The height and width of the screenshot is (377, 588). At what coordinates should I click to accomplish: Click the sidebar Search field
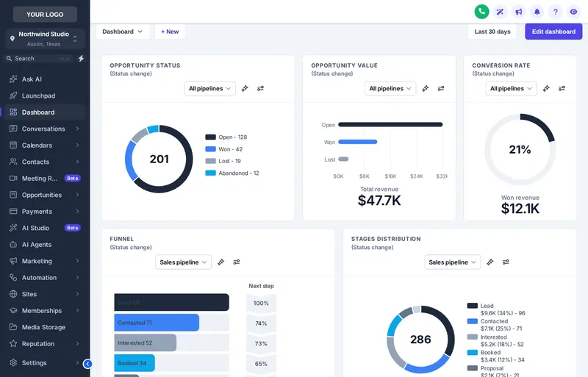40,59
